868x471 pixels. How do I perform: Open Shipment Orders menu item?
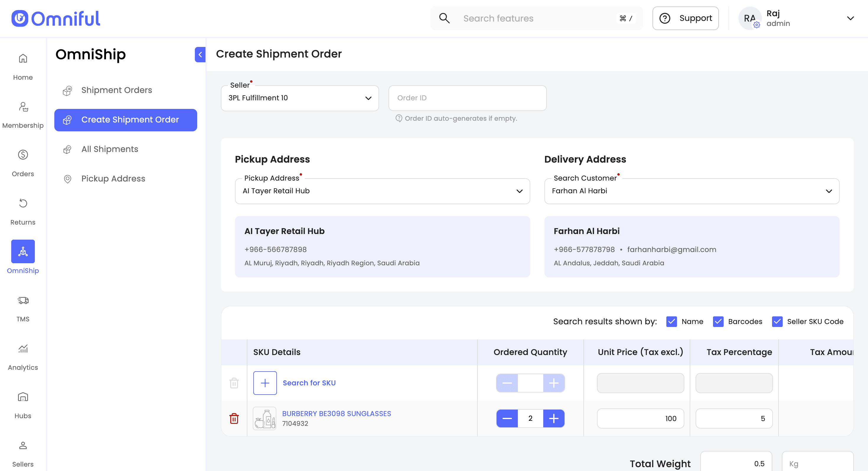tap(116, 90)
